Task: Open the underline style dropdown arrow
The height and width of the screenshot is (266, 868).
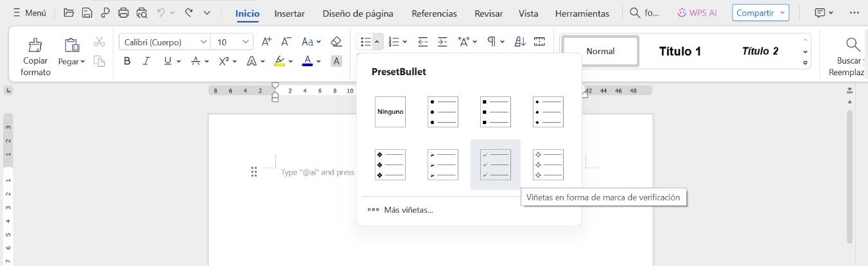Action: (178, 62)
